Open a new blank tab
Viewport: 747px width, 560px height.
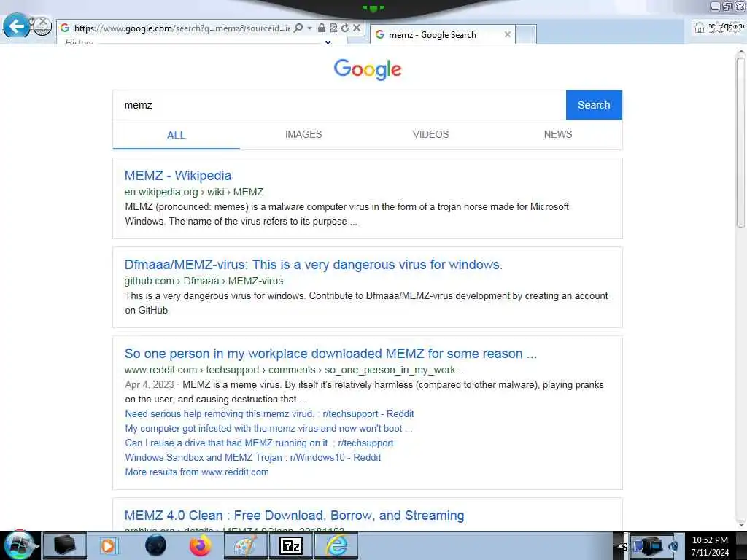[x=527, y=34]
